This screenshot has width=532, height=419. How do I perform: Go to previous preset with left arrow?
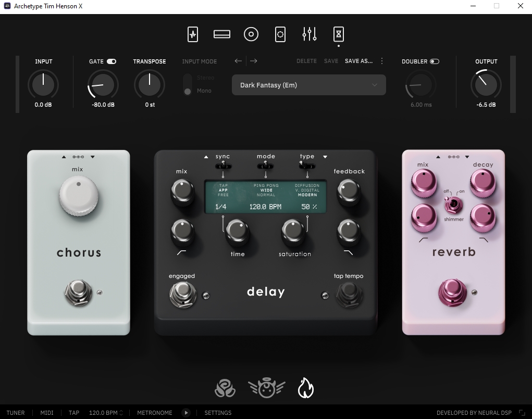pyautogui.click(x=238, y=61)
